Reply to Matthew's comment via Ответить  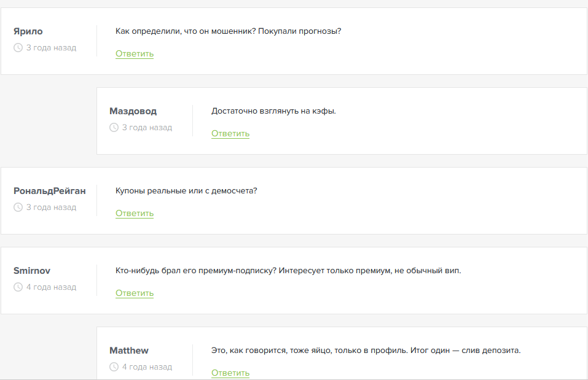pyautogui.click(x=230, y=373)
